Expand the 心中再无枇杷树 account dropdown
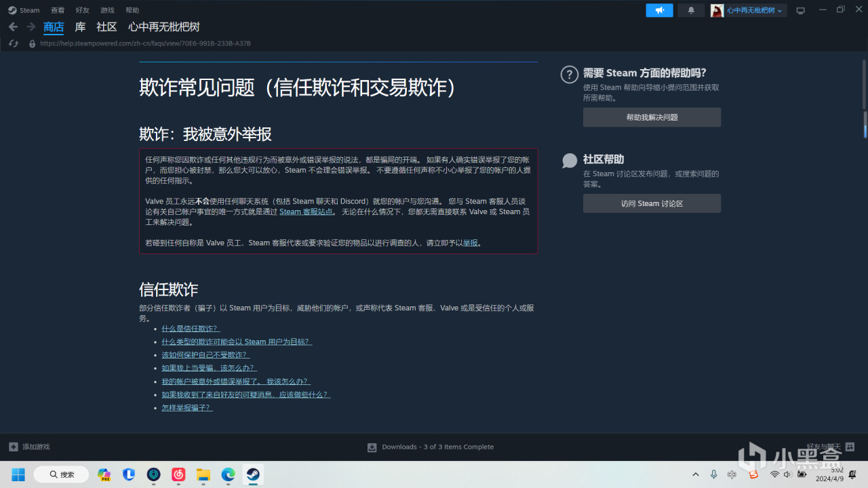This screenshot has width=868, height=488. point(755,10)
